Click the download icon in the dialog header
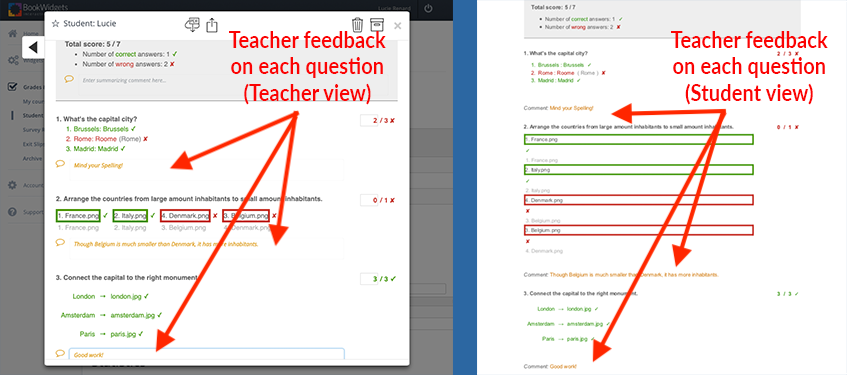The width and height of the screenshot is (847, 375). click(x=192, y=24)
